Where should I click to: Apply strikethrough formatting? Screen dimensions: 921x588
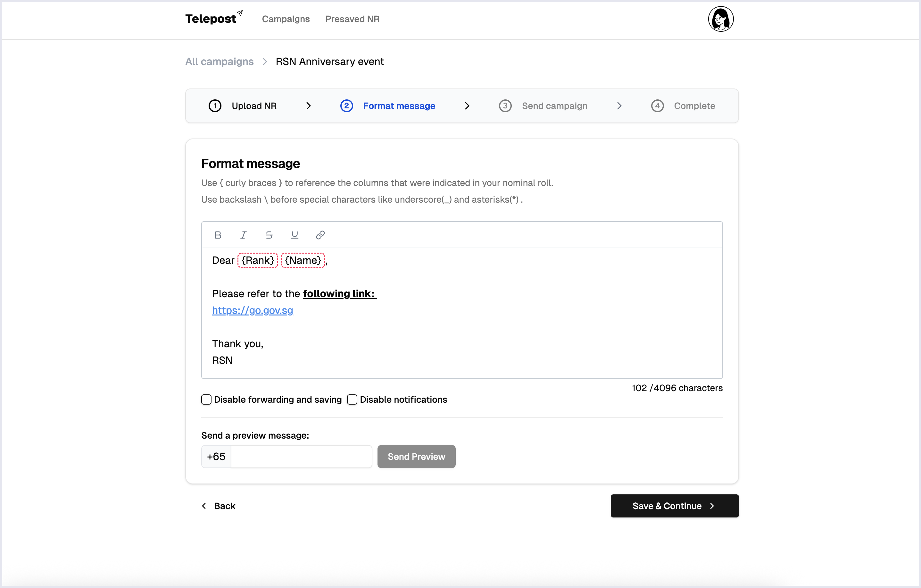click(x=269, y=235)
